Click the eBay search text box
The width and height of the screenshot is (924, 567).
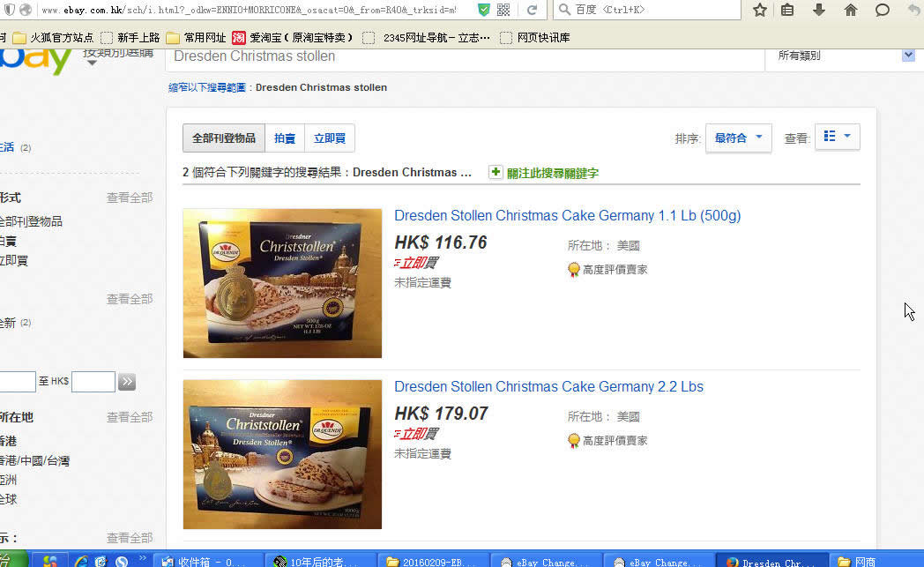[465, 56]
